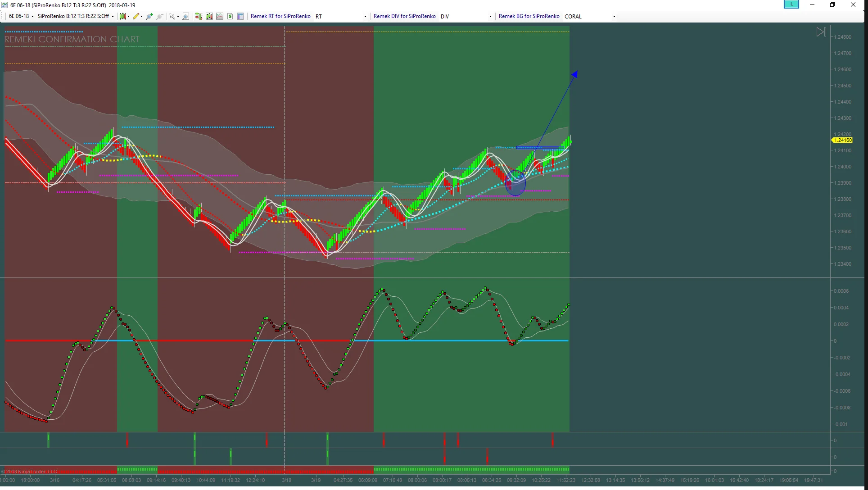Click the cursor pointer mode dropdown arrow
The height and width of the screenshot is (490, 868).
coord(178,17)
